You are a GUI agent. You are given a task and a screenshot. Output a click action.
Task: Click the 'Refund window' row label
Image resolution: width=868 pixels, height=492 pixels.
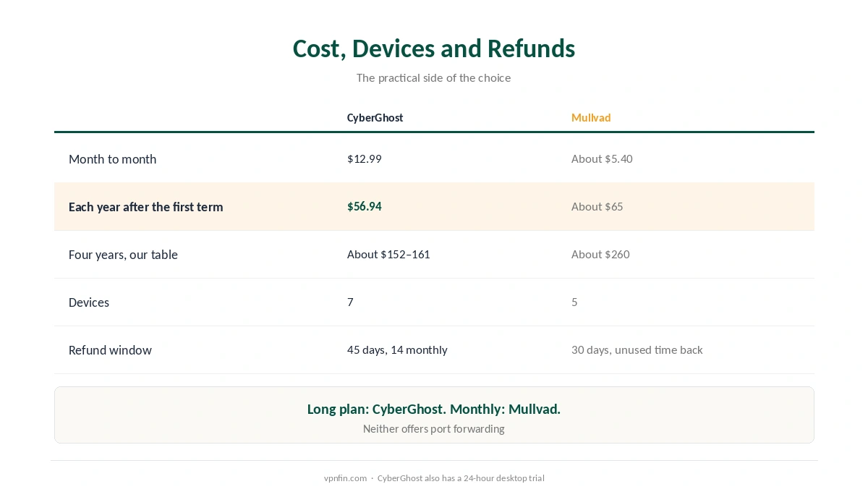[x=110, y=350]
